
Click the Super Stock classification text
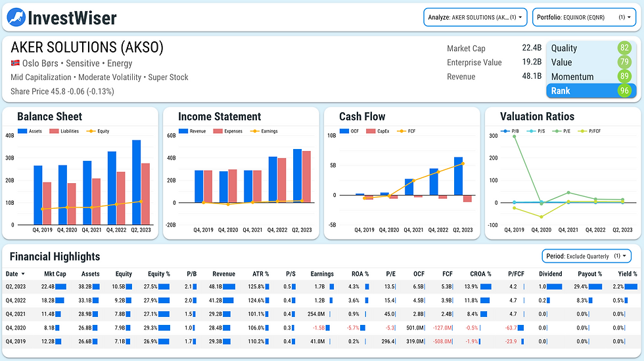click(x=168, y=77)
